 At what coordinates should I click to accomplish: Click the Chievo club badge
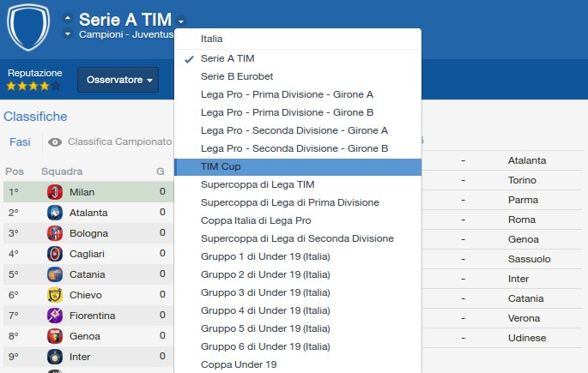(55, 295)
